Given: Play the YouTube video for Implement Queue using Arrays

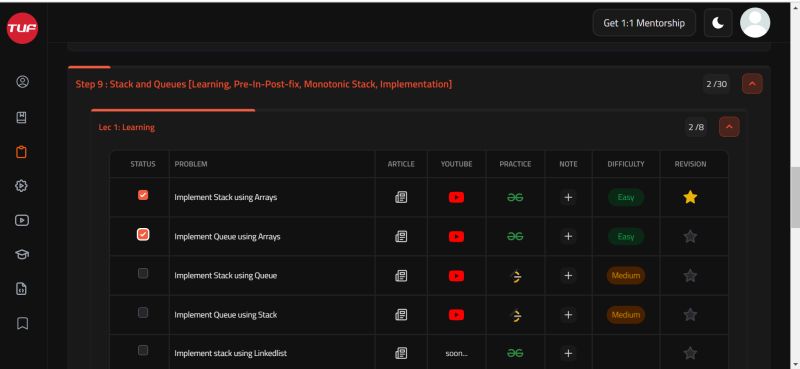Looking at the screenshot, I should [x=456, y=236].
